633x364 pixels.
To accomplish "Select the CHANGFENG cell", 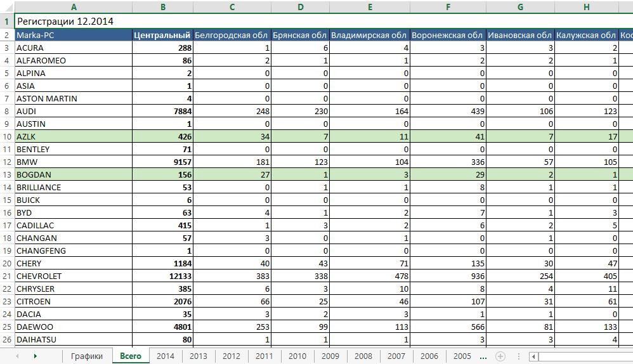I will (x=74, y=250).
